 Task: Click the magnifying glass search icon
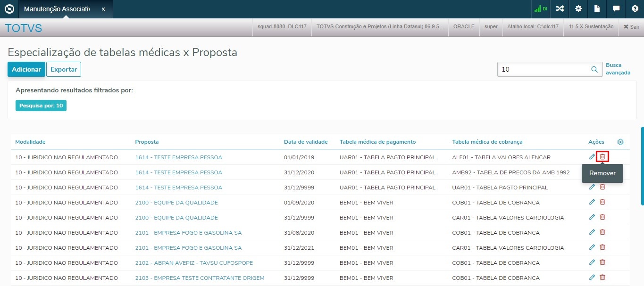(594, 69)
